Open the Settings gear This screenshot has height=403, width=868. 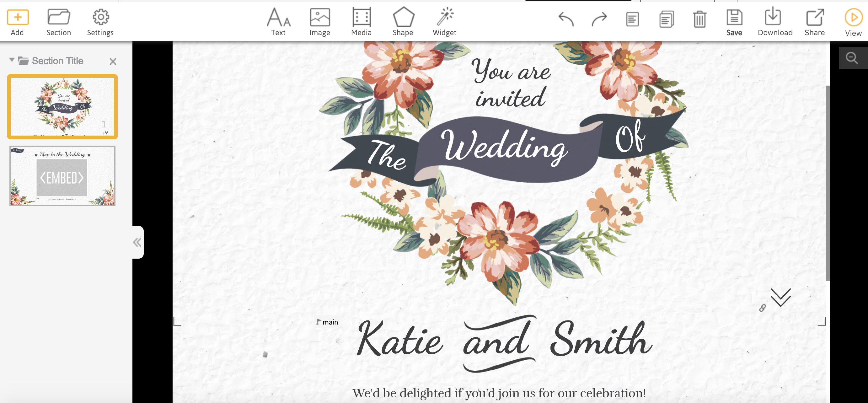[x=100, y=18]
